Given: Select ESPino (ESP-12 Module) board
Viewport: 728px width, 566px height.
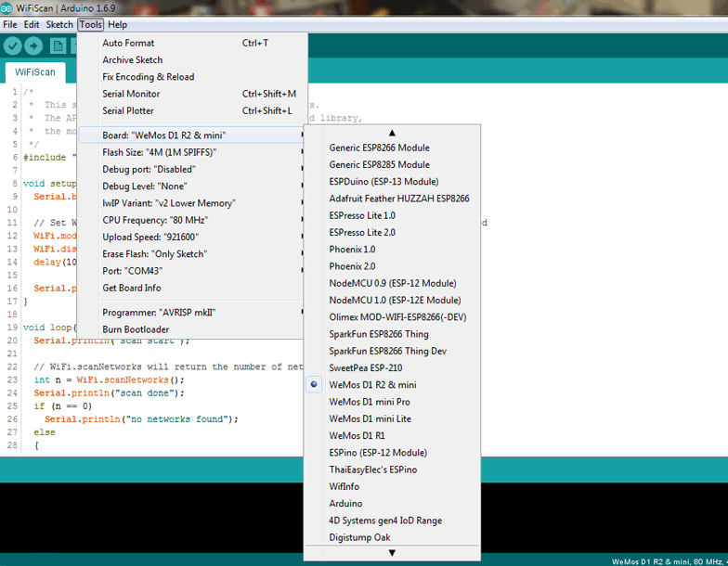Looking at the screenshot, I should tap(392, 453).
